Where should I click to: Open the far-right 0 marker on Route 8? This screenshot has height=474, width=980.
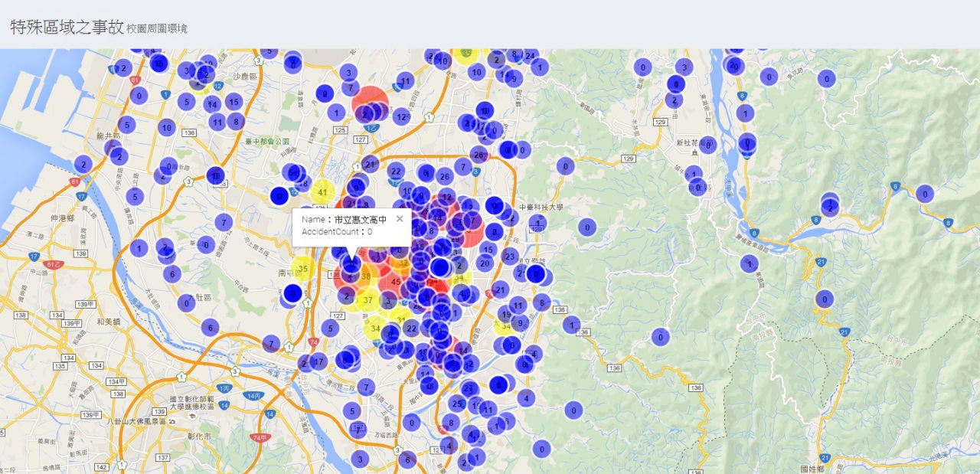(925, 195)
